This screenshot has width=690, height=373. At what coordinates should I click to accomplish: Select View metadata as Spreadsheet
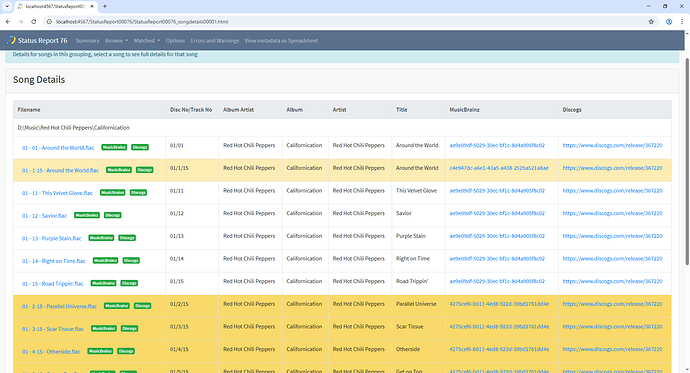tap(281, 40)
